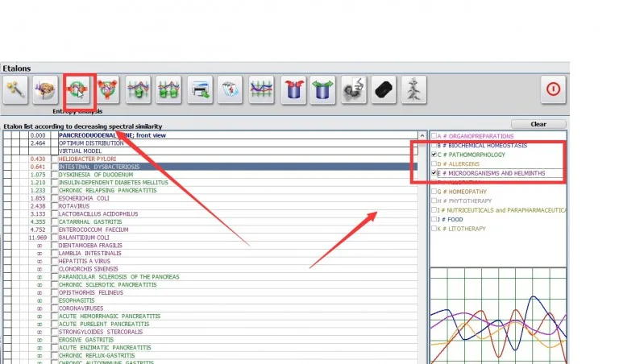Tick the A # ORGANOPREPARATIONS checkbox
This screenshot has width=619, height=364.
(434, 135)
